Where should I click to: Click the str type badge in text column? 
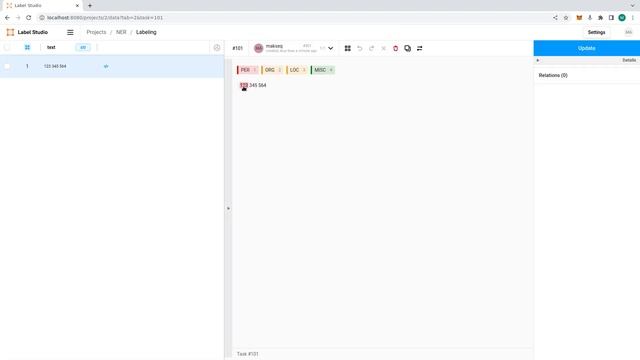tap(83, 47)
